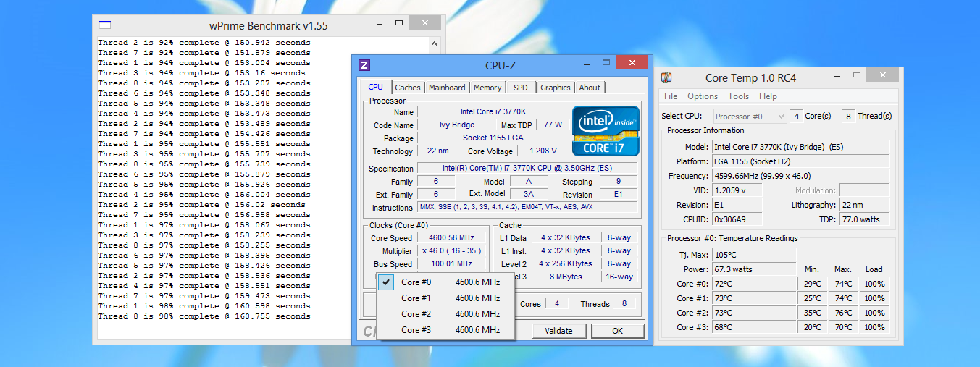The height and width of the screenshot is (367, 980).
Task: Choose Core #3 in CPU-Z clock popup
Action: pyautogui.click(x=445, y=330)
